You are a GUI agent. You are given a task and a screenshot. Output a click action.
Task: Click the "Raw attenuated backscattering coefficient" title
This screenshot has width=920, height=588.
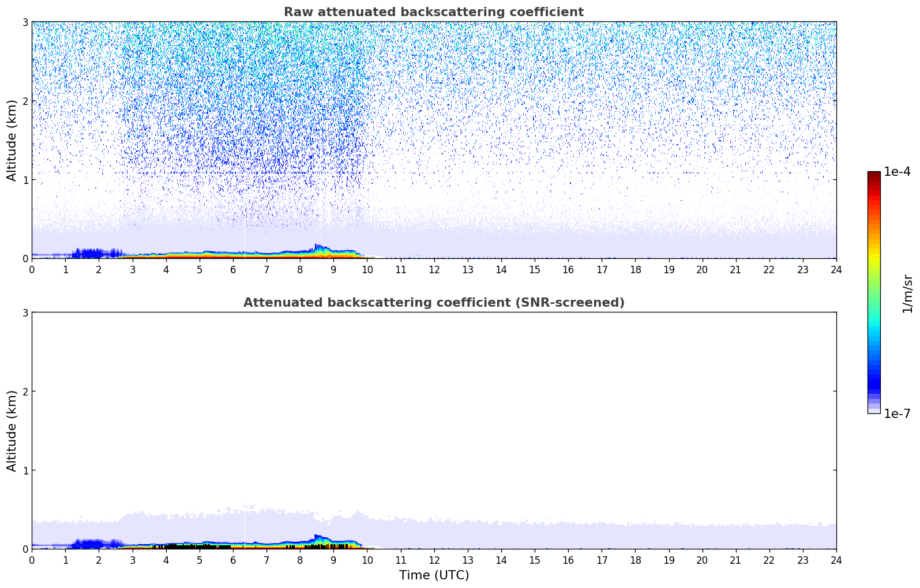(433, 12)
